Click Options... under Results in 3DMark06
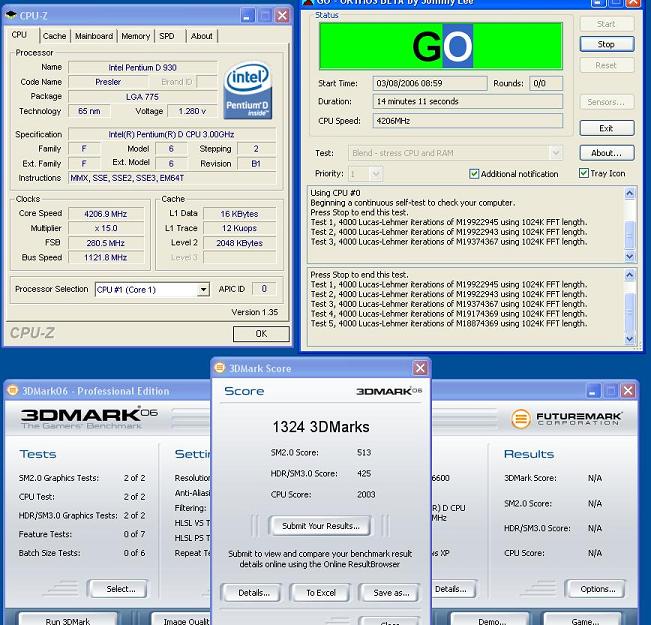 coord(597,589)
